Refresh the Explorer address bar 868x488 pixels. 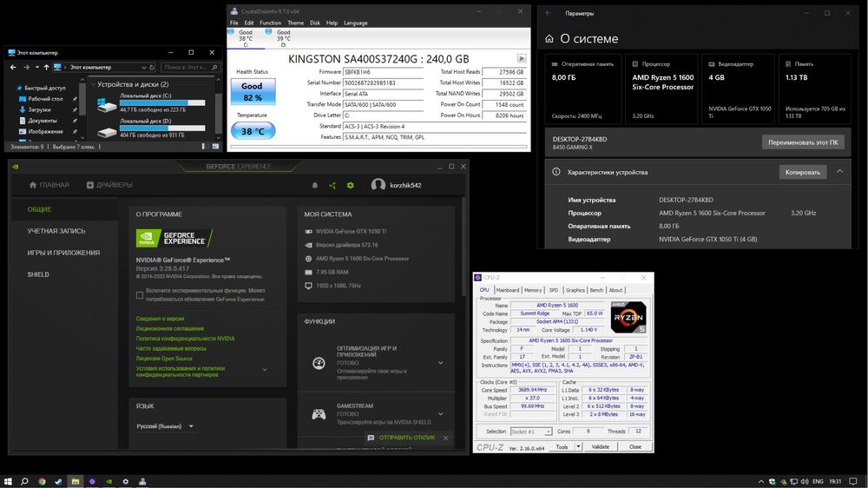pos(152,67)
